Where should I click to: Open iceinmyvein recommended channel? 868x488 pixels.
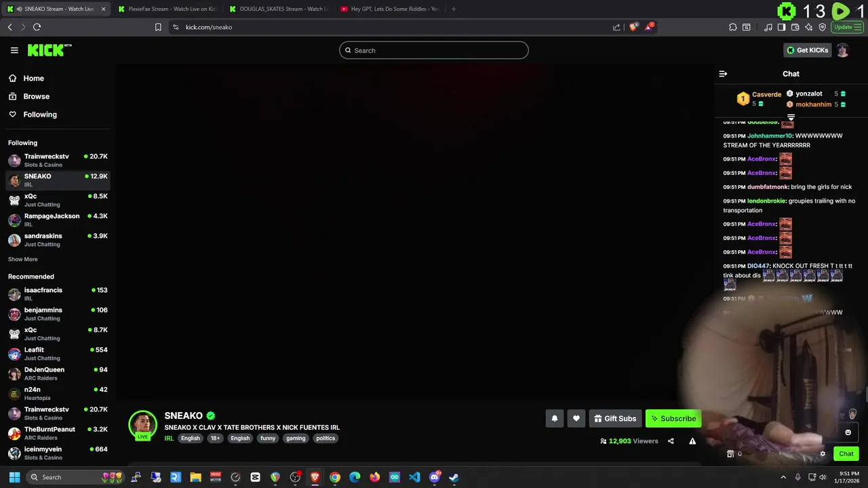pyautogui.click(x=57, y=453)
